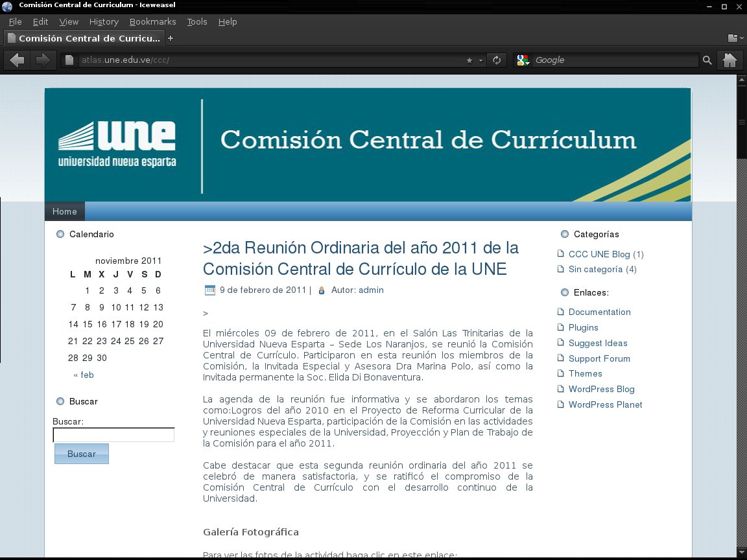Click the bullet icon beside Buscar heading
This screenshot has height=560, width=747.
tap(60, 401)
